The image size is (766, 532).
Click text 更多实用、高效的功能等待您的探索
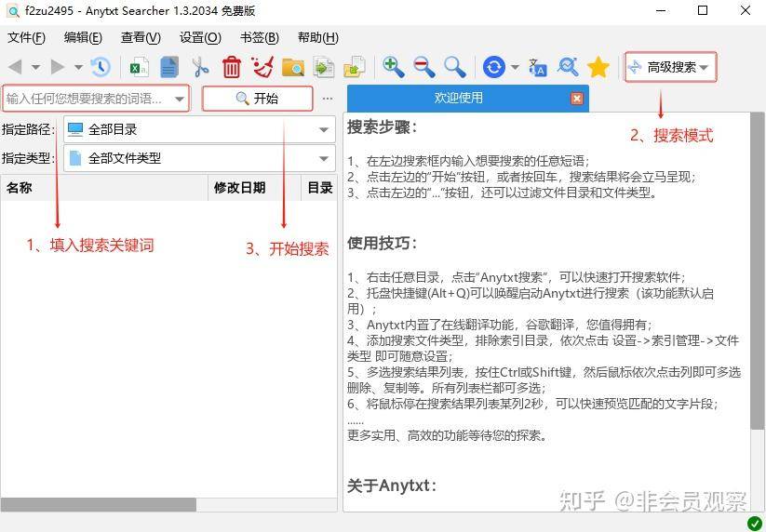[x=447, y=435]
